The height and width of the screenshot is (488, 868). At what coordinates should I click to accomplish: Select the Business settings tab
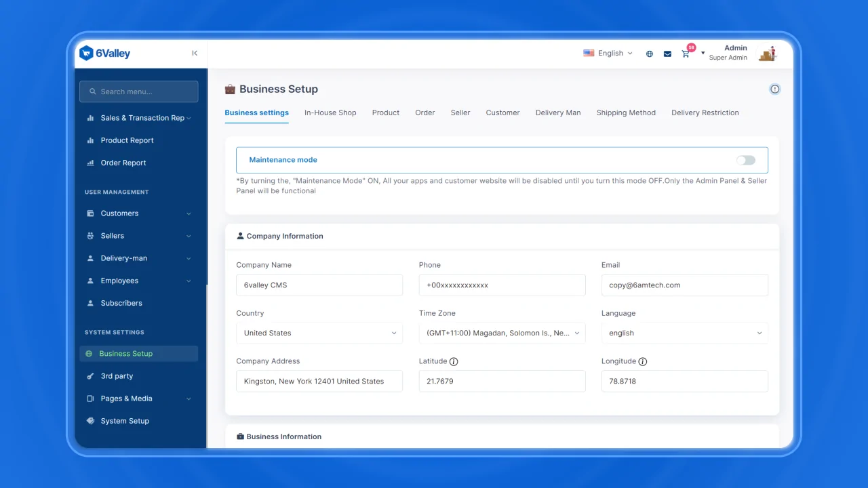click(x=257, y=113)
